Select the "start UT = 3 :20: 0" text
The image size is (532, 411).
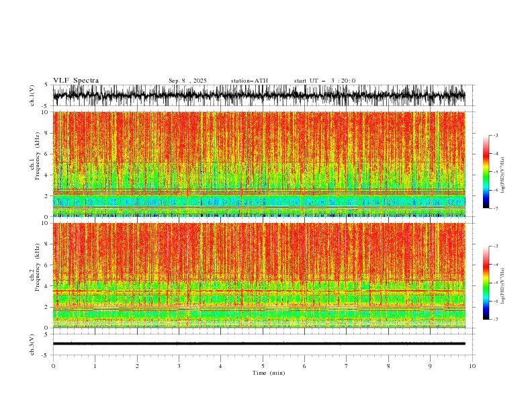point(324,81)
